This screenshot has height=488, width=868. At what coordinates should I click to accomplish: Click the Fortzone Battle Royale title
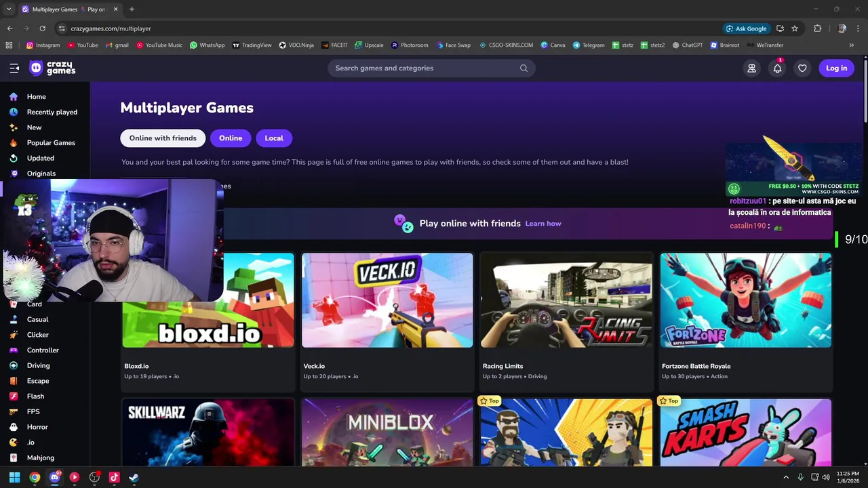696,366
